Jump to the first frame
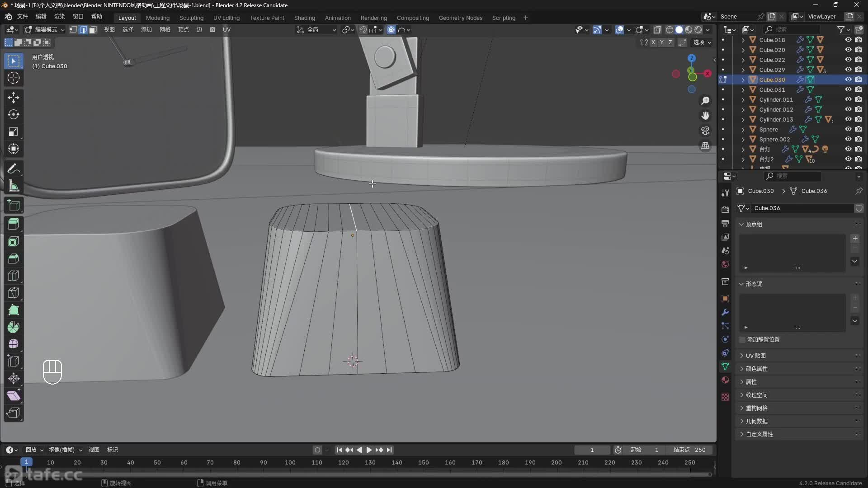The width and height of the screenshot is (868, 488). tap(339, 450)
